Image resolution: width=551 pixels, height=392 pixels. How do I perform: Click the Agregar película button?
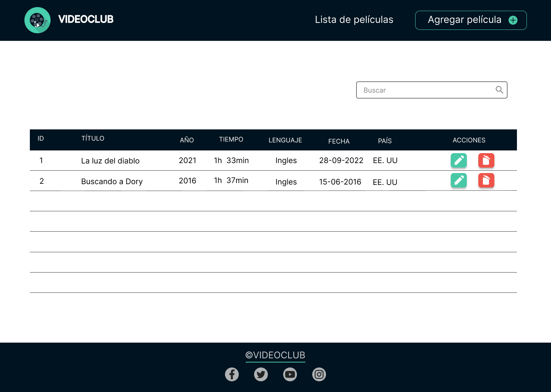[471, 20]
